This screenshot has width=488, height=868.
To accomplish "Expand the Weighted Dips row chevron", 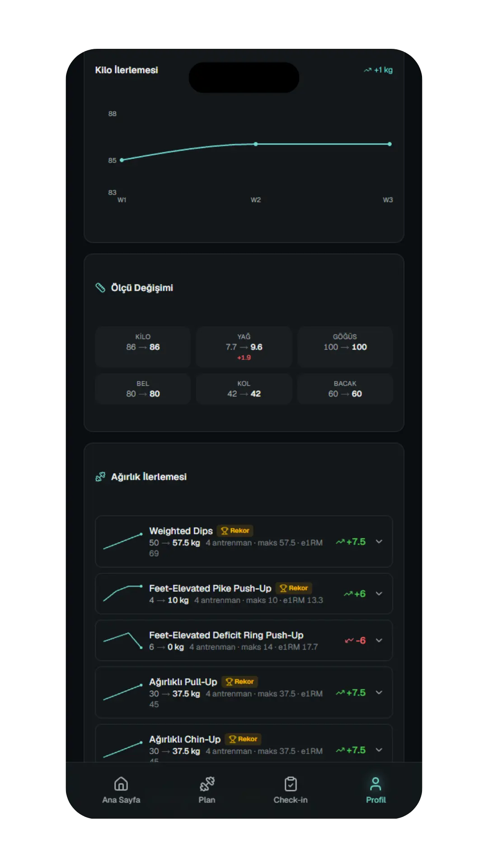I will pyautogui.click(x=379, y=542).
